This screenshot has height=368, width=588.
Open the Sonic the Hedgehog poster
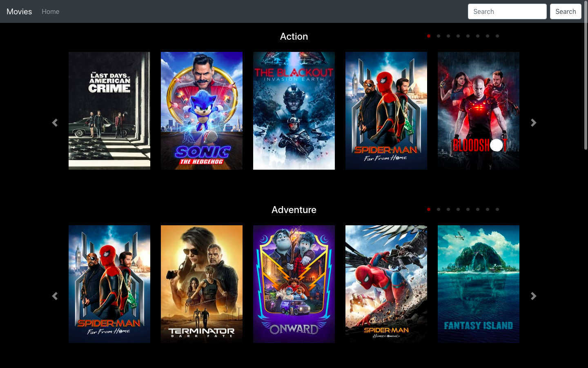click(202, 110)
